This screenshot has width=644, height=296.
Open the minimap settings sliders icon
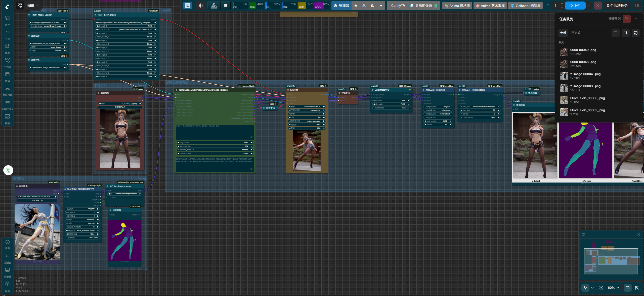tap(584, 234)
